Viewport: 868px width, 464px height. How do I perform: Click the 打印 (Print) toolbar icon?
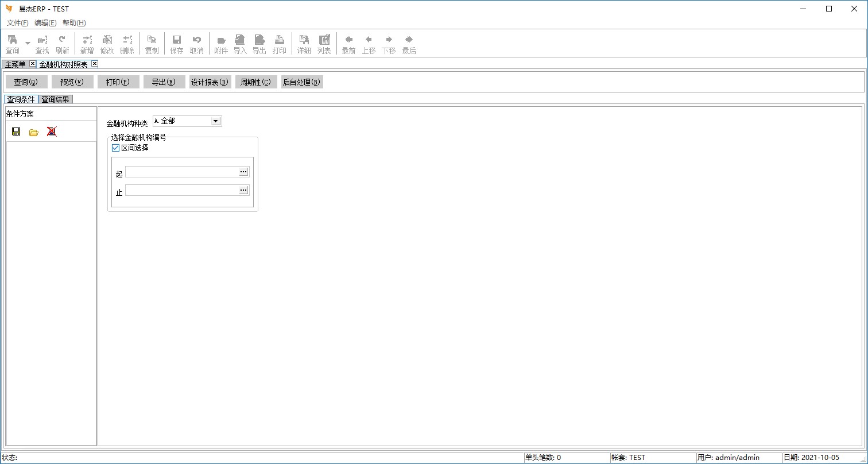coord(280,44)
